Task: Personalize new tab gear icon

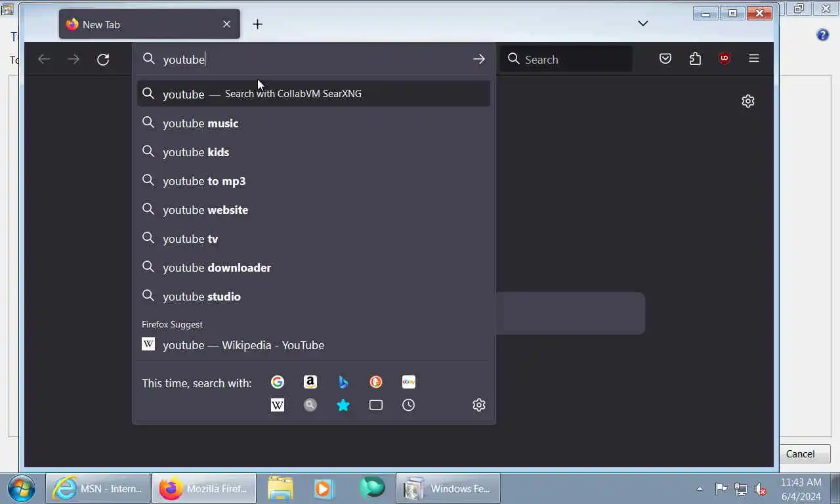Action: pyautogui.click(x=748, y=101)
